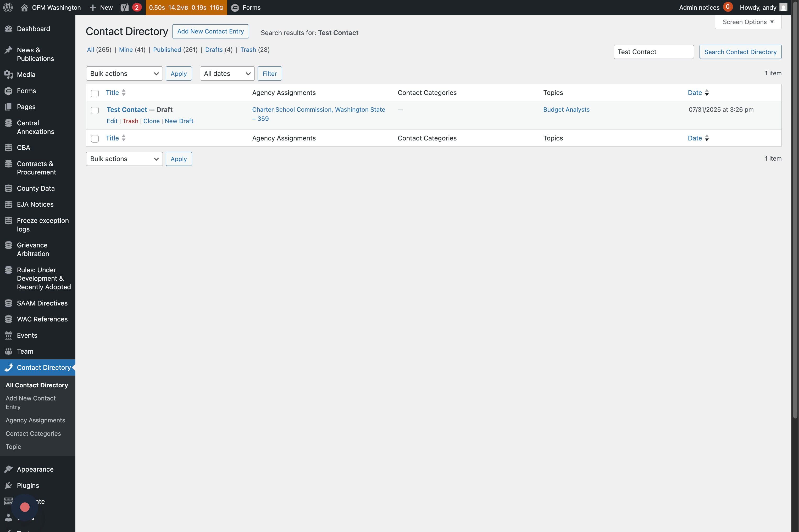The image size is (799, 532).
Task: Expand the Screen Options panel
Action: click(748, 22)
